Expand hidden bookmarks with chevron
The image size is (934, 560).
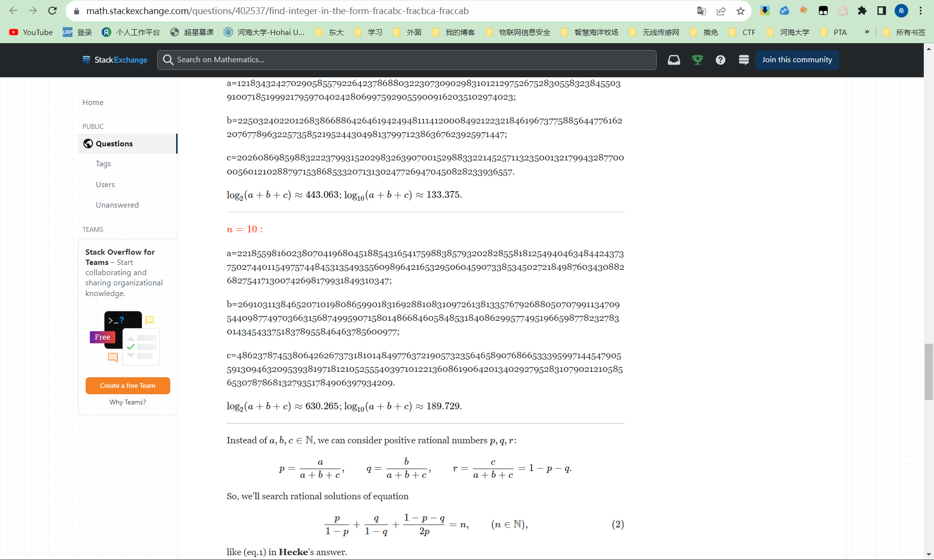(x=867, y=32)
